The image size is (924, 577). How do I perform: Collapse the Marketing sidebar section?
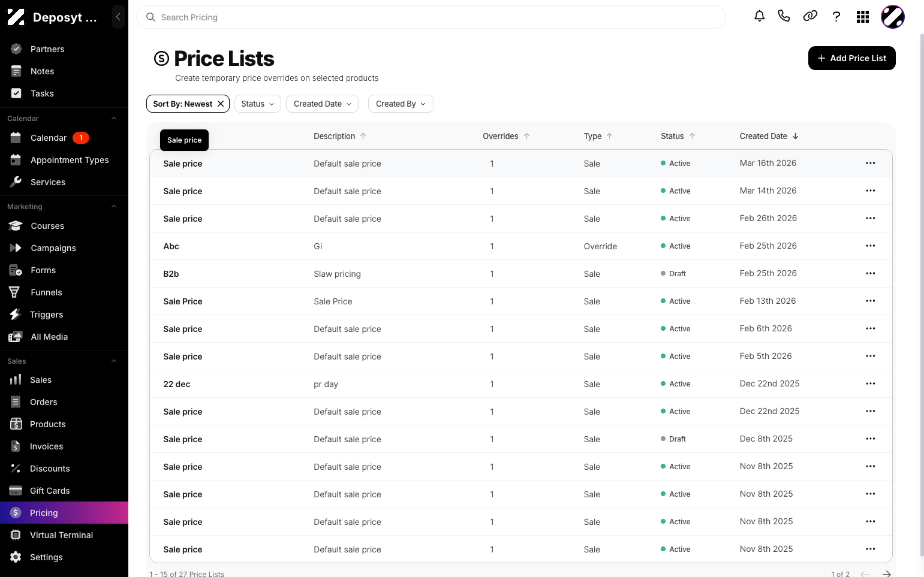[x=114, y=207]
